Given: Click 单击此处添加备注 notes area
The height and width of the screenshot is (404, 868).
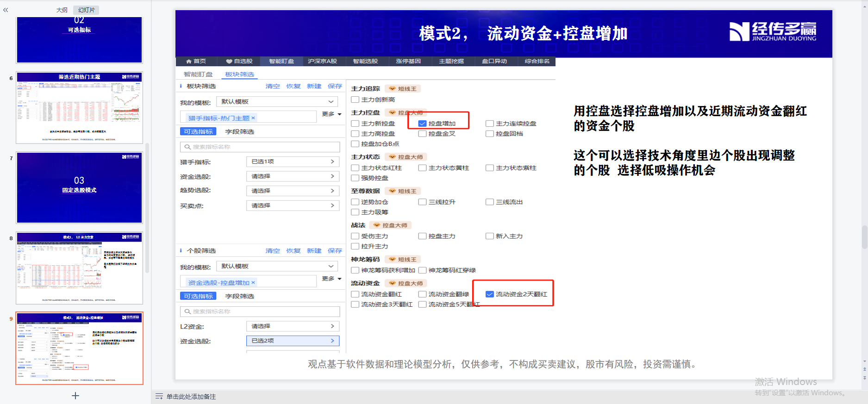Looking at the screenshot, I should click(191, 397).
